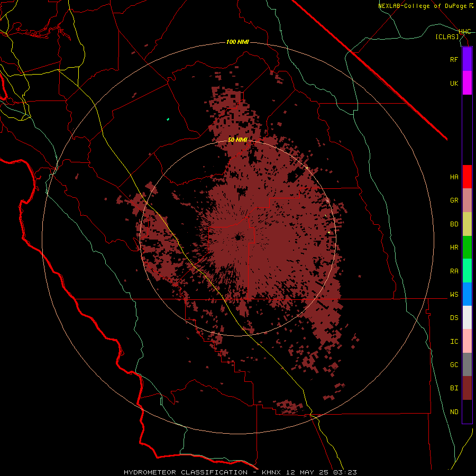Click the '03:23' timestamp
The width and height of the screenshot is (476, 476).
click(x=344, y=472)
